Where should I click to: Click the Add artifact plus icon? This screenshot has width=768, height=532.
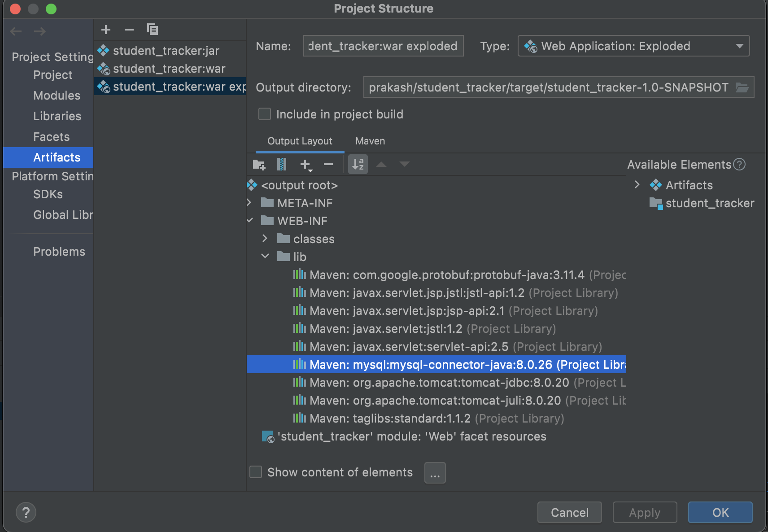click(x=106, y=30)
